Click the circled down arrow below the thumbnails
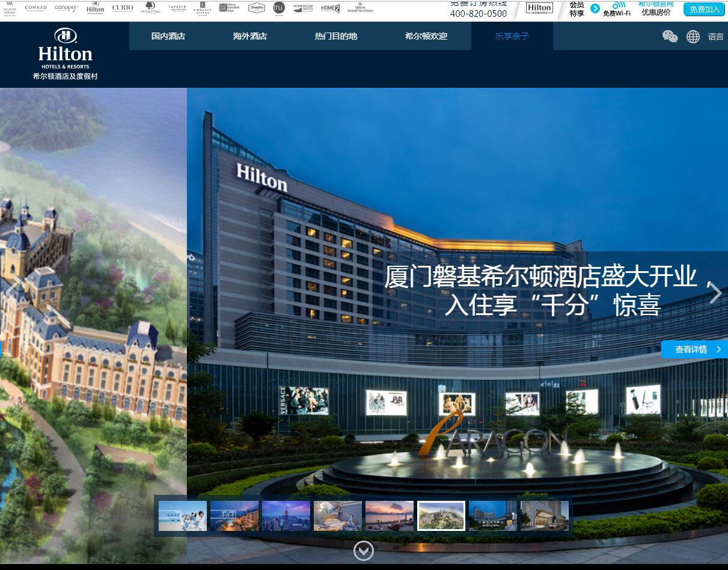728x570 pixels. [x=364, y=551]
